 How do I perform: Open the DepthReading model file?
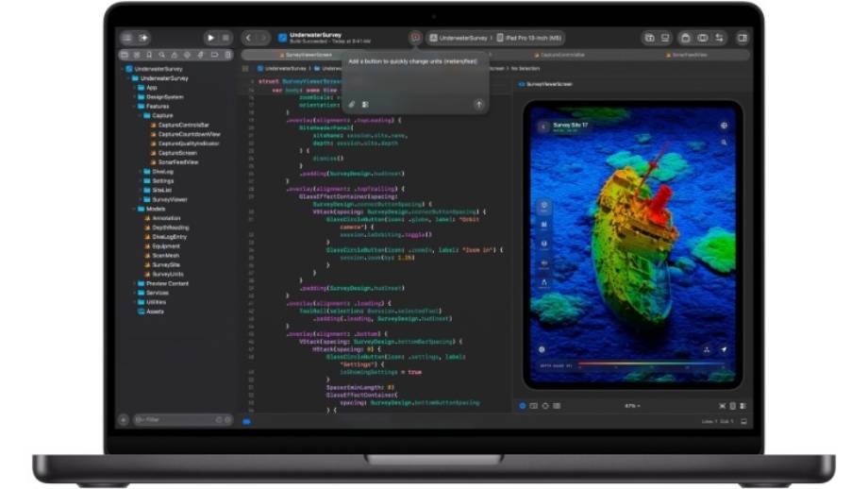167,228
